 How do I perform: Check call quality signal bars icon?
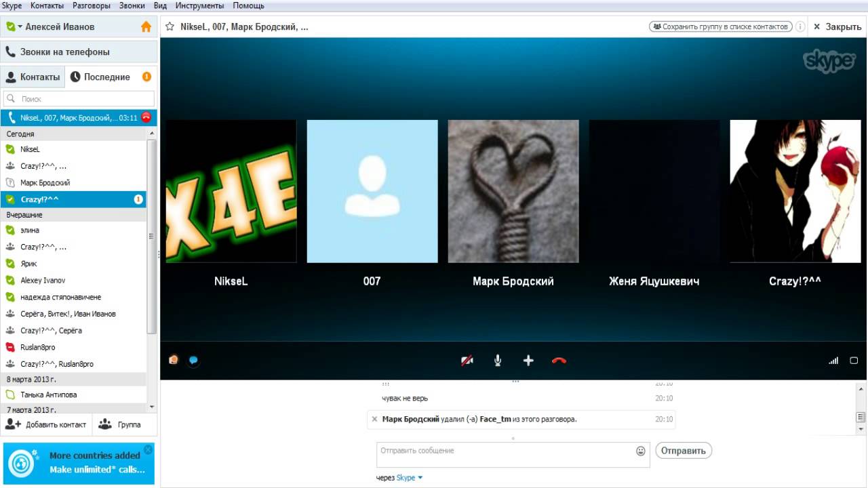pyautogui.click(x=833, y=361)
